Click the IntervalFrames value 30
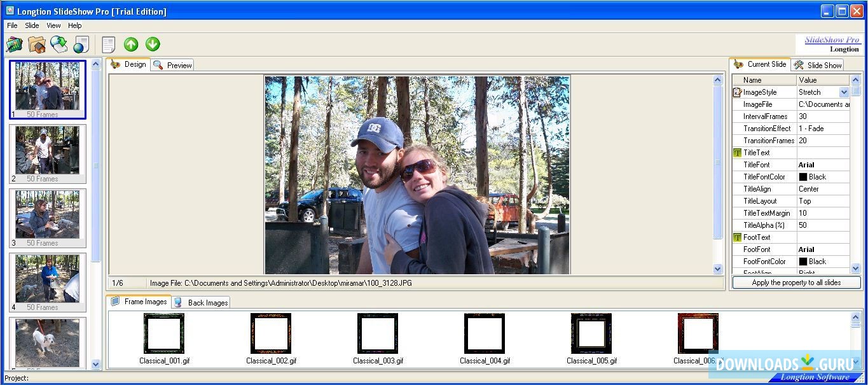 (823, 116)
